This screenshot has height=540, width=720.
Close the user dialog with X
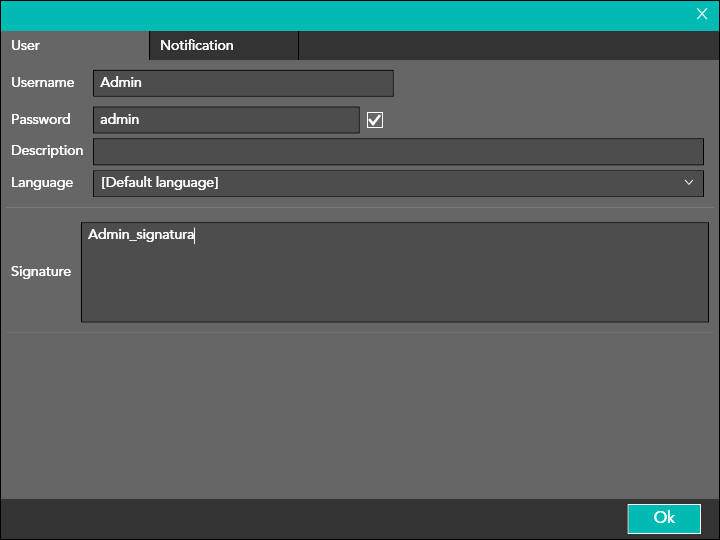tap(702, 14)
